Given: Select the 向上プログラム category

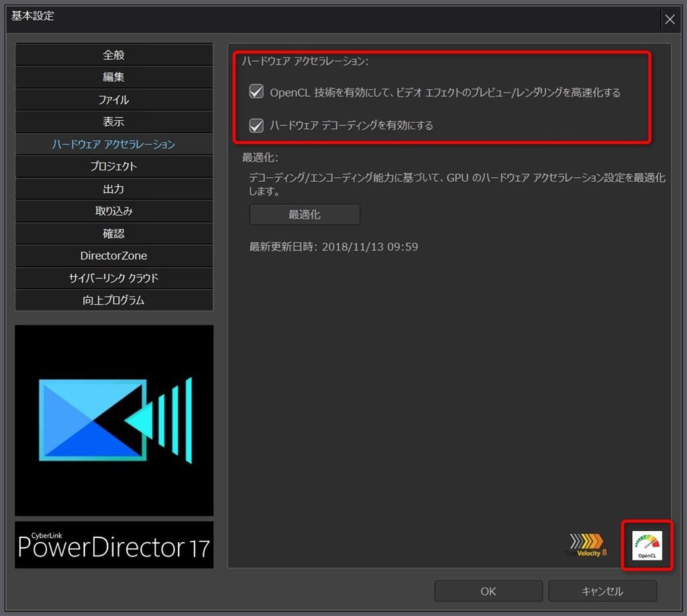Looking at the screenshot, I should [x=114, y=301].
